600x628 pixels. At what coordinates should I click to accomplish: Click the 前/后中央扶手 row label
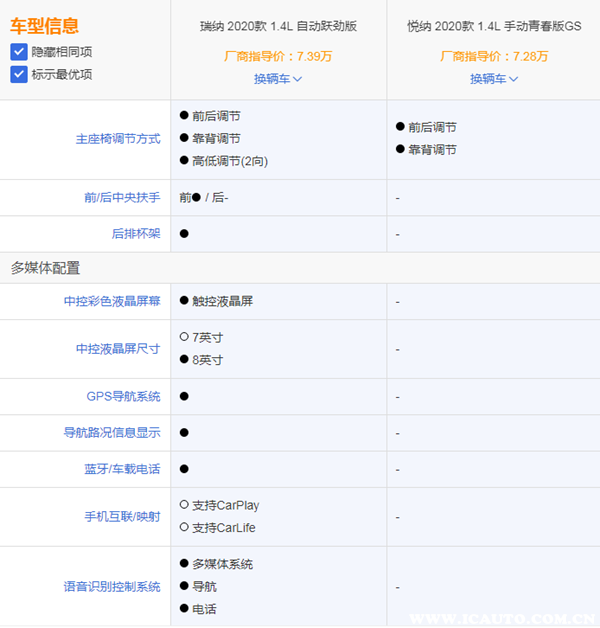coord(122,198)
